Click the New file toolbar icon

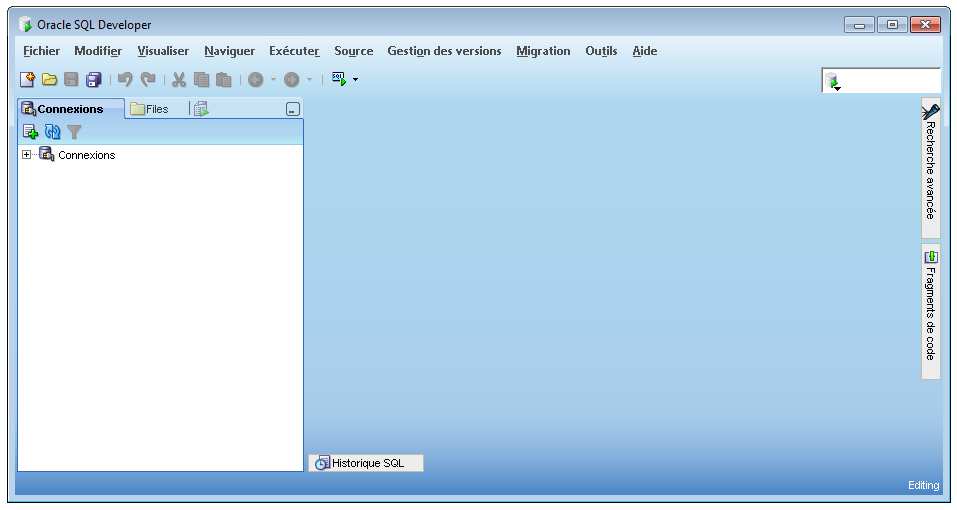click(x=28, y=79)
